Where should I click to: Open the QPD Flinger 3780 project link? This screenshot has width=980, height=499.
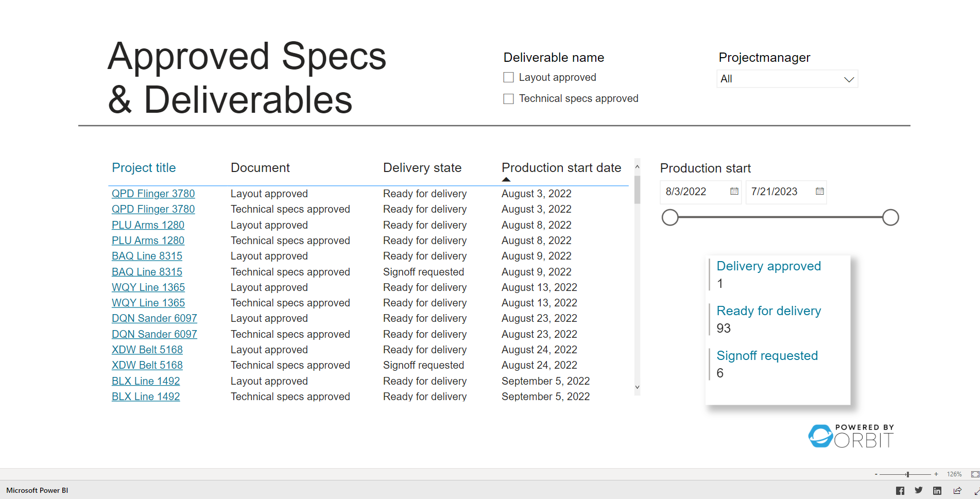(x=153, y=194)
